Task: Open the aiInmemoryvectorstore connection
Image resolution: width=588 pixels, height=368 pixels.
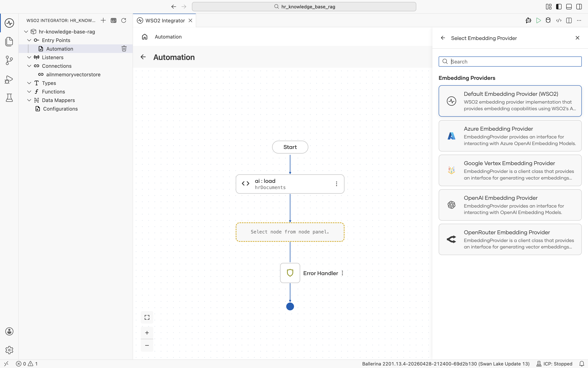Action: click(x=76, y=74)
